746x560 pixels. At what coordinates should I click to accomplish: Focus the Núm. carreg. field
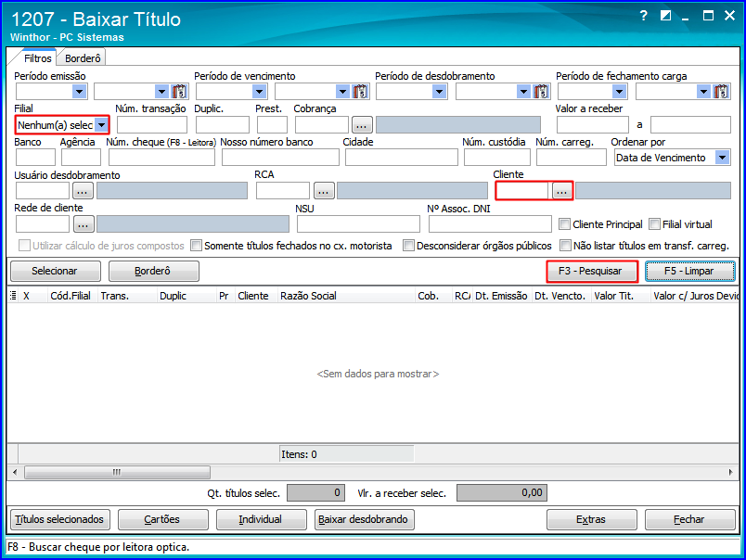(572, 158)
